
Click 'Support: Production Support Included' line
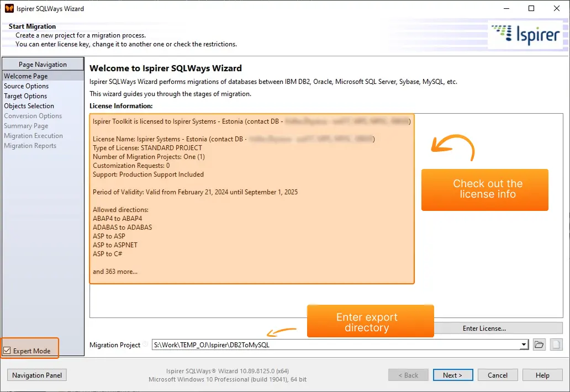pyautogui.click(x=149, y=174)
